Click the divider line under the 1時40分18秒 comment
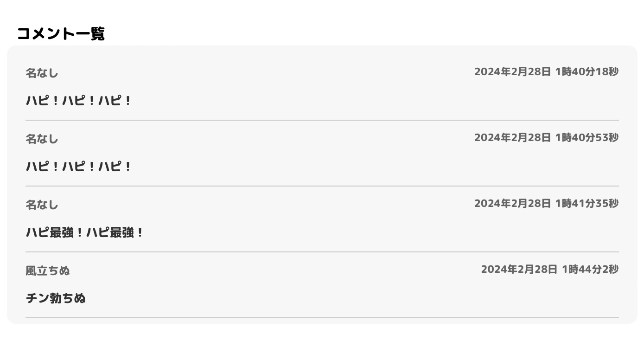The image size is (644, 341). point(322,120)
